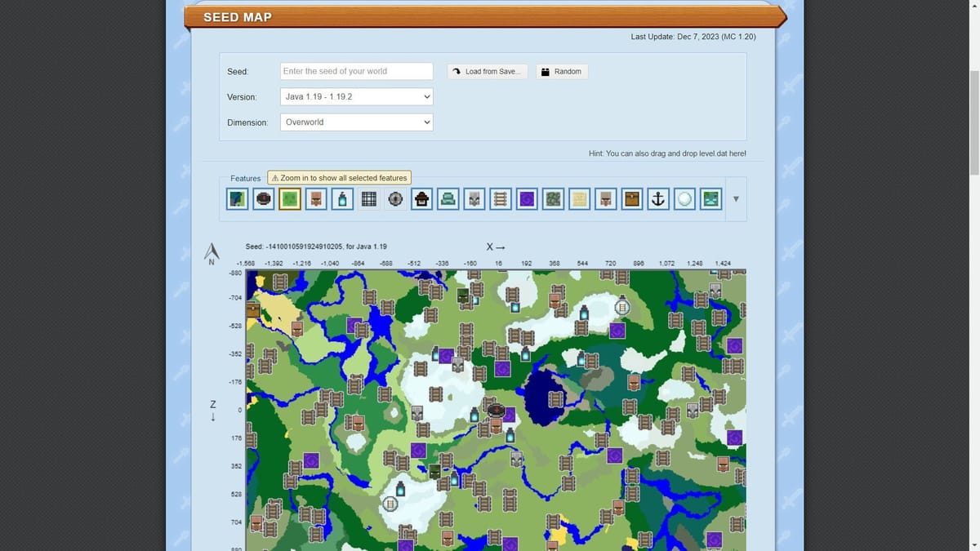980x551 pixels.
Task: Toggle the highlighted slime chunks feature
Action: pos(289,198)
